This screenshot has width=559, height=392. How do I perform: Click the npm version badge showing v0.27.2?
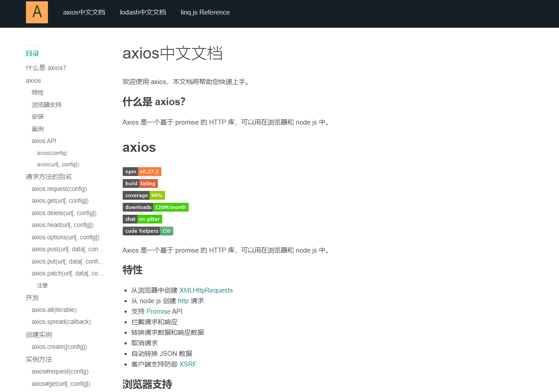142,171
